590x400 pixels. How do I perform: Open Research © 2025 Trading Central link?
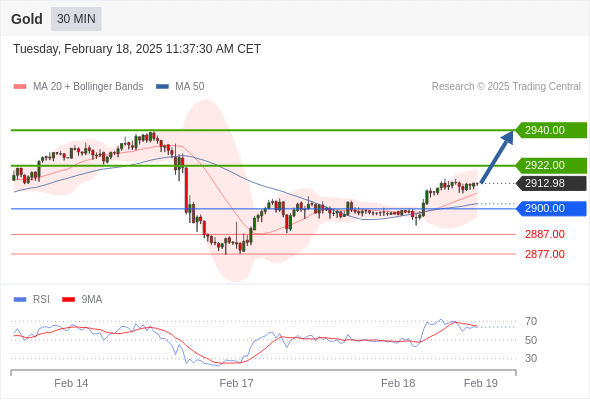(506, 87)
